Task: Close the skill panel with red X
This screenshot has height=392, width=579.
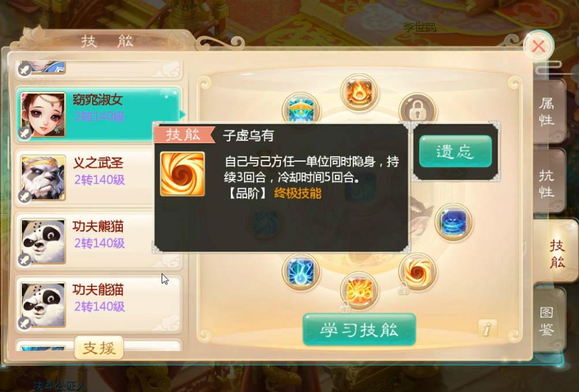Action: tap(539, 47)
